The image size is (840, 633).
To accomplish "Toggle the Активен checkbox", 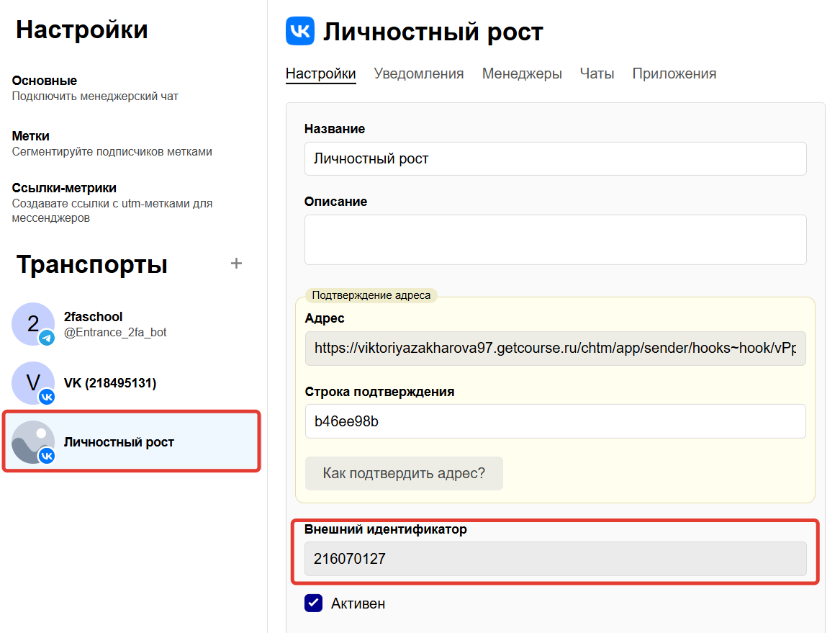I will [313, 603].
